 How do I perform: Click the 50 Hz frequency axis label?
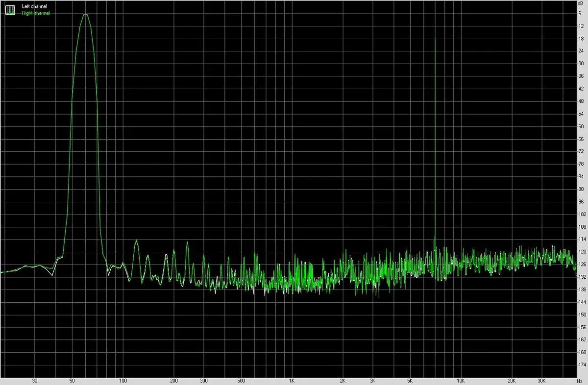pos(72,381)
